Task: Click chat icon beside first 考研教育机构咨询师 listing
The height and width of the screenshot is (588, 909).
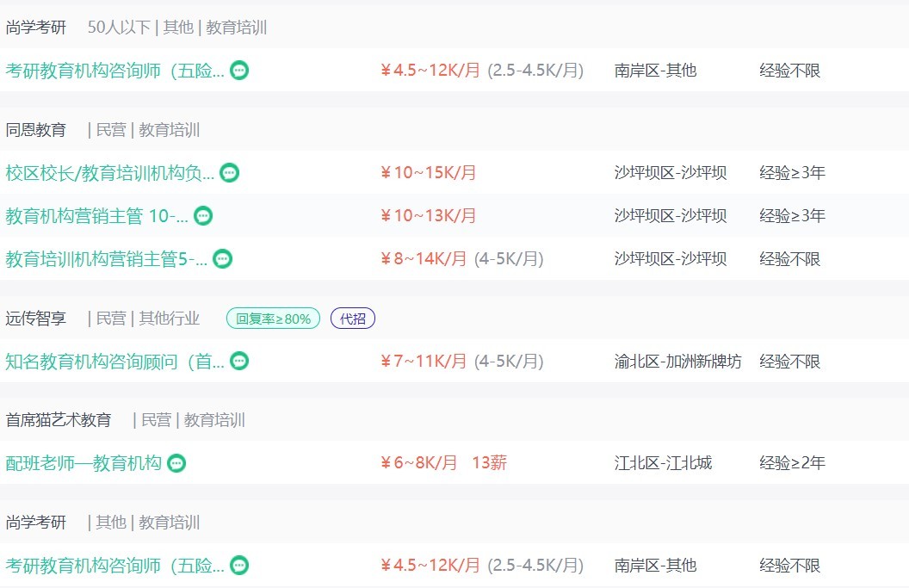Action: click(x=238, y=71)
